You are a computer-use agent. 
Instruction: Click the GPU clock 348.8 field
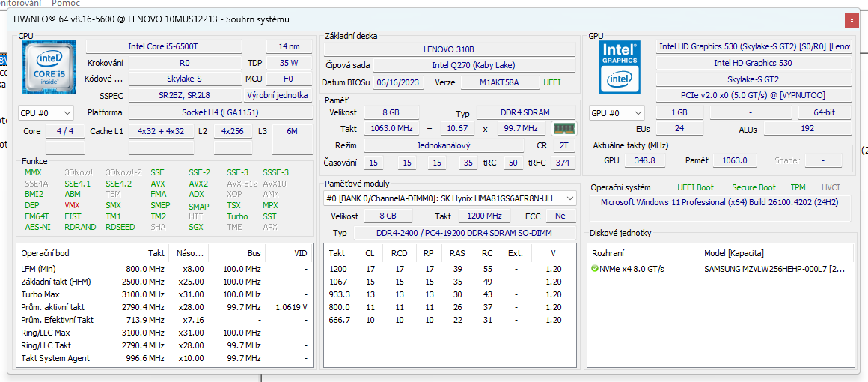(645, 160)
